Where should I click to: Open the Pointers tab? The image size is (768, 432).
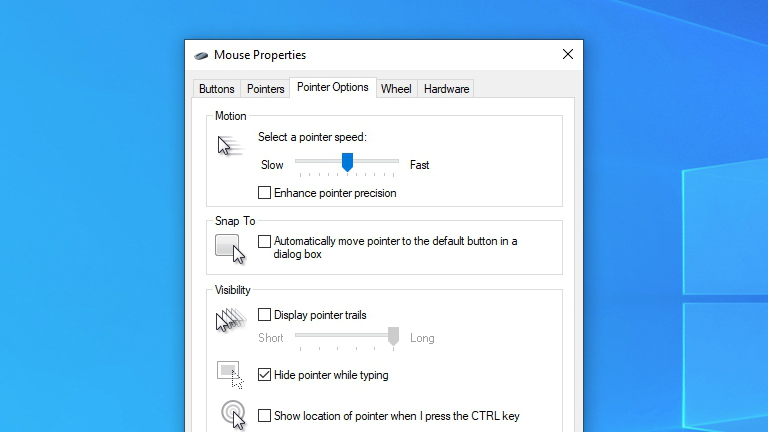(265, 89)
